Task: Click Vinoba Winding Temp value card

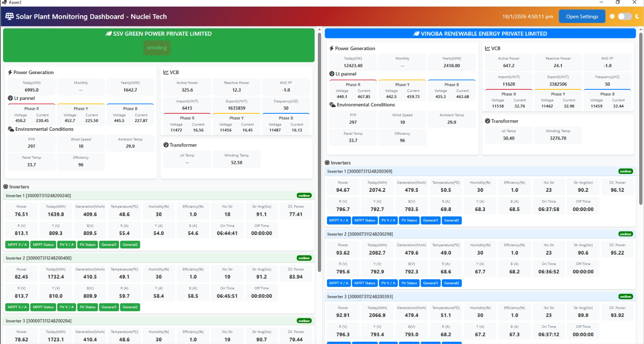Action: point(558,135)
